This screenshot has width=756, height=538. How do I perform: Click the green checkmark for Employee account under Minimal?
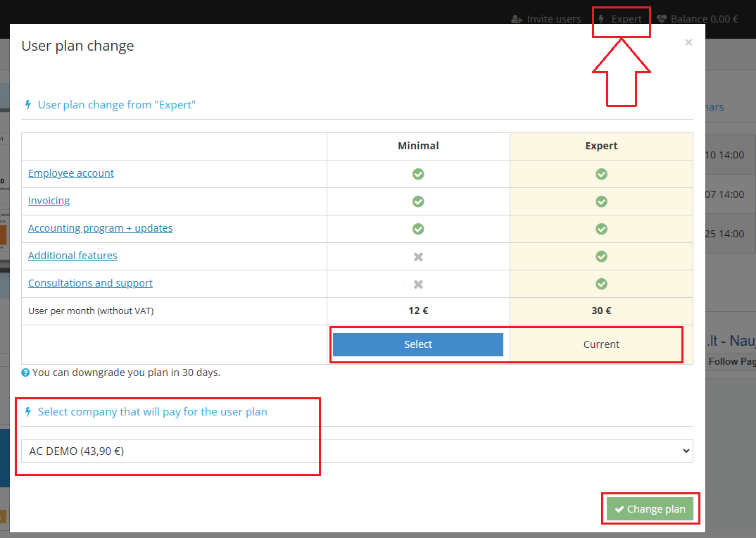click(x=417, y=173)
